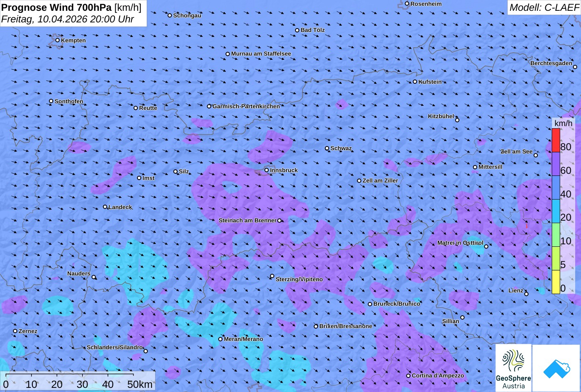Click the GeoSphere Austria logo
Screen dimensions: 581x392
(x=513, y=368)
